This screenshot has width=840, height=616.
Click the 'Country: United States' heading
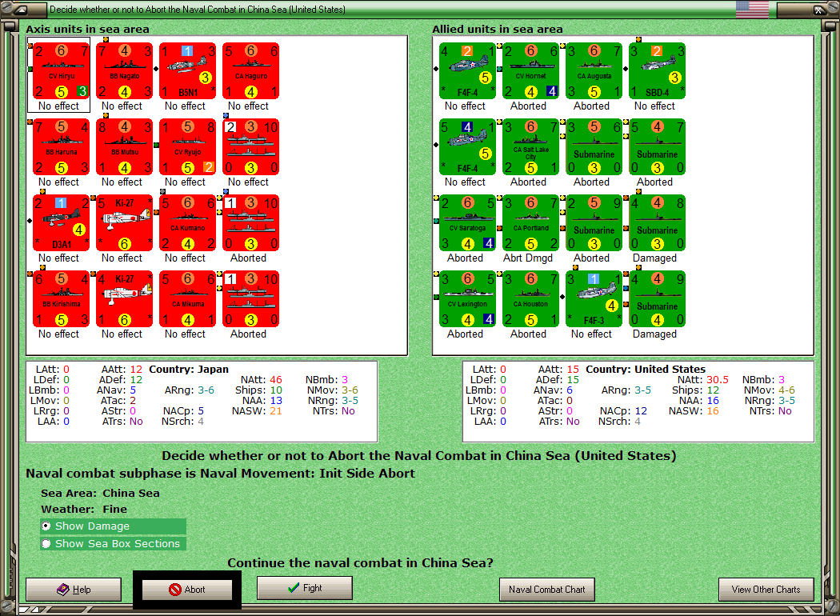click(646, 369)
